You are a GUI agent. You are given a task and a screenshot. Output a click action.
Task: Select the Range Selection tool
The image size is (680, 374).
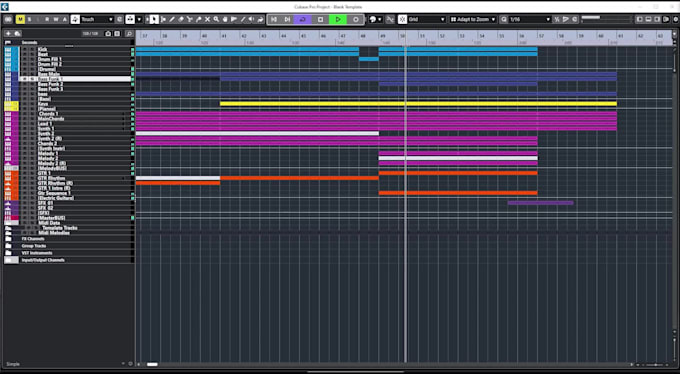[163, 20]
